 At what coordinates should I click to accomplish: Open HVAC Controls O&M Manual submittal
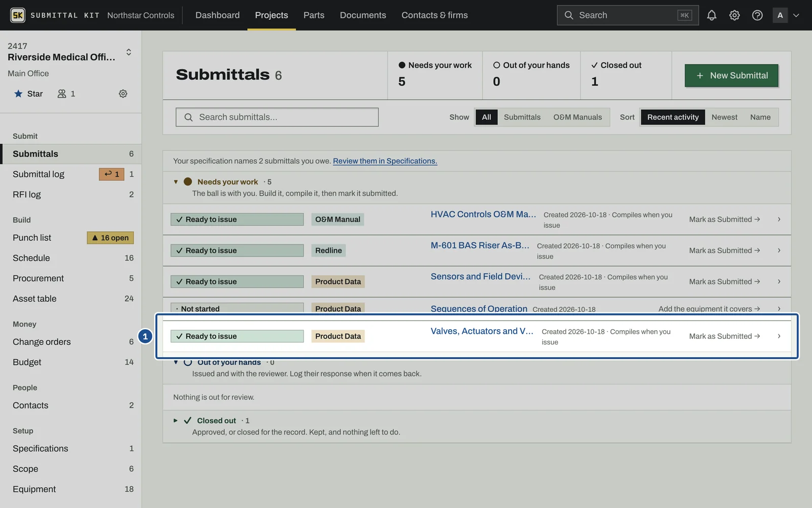click(x=483, y=214)
